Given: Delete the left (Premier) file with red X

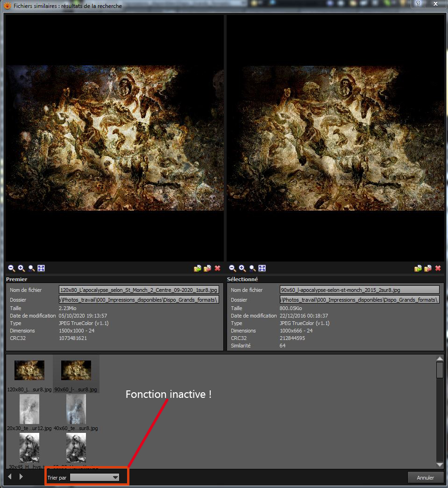Looking at the screenshot, I should click(217, 269).
